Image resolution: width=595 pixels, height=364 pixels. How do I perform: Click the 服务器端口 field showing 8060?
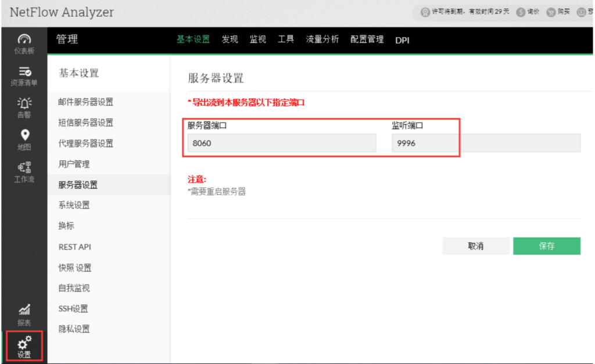point(282,143)
